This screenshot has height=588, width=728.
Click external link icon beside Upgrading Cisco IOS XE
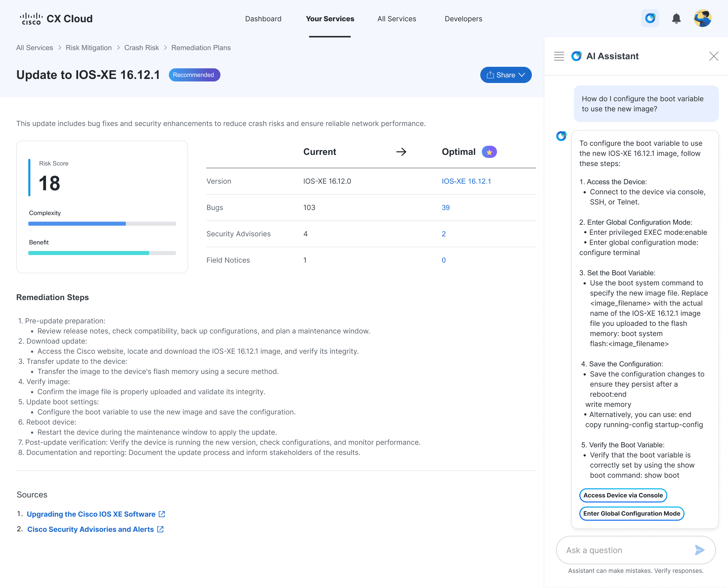pyautogui.click(x=162, y=514)
